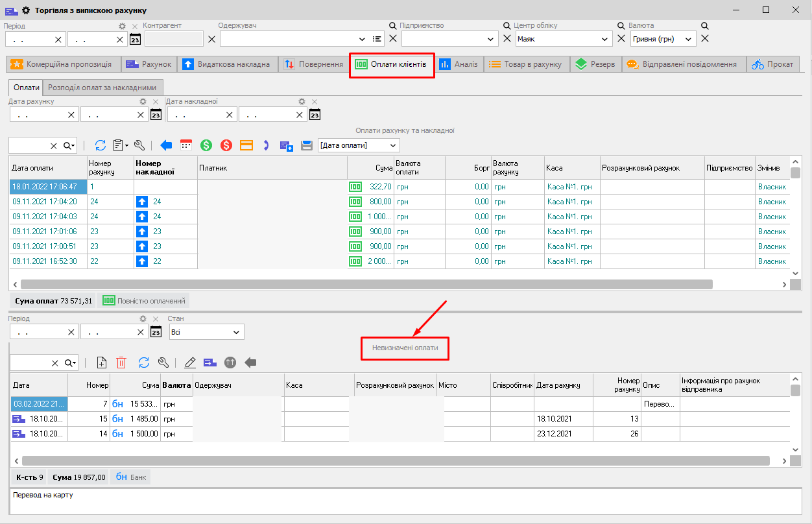Open the Валюта dropdown showing Гривня (грн)
Viewport: 812px width, 524px height.
[689, 39]
